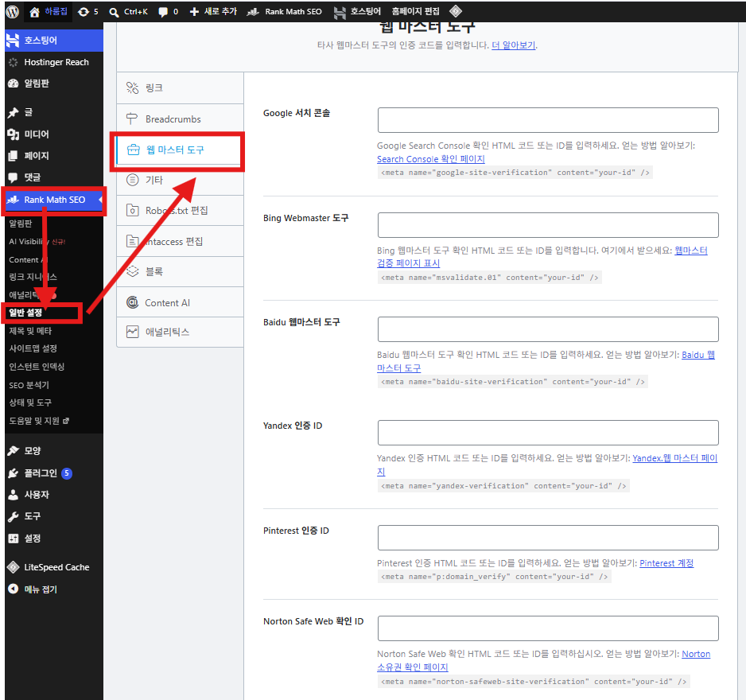Screen dimensions: 746x700
Task: Open site home from the admin bar
Action: tap(48, 11)
